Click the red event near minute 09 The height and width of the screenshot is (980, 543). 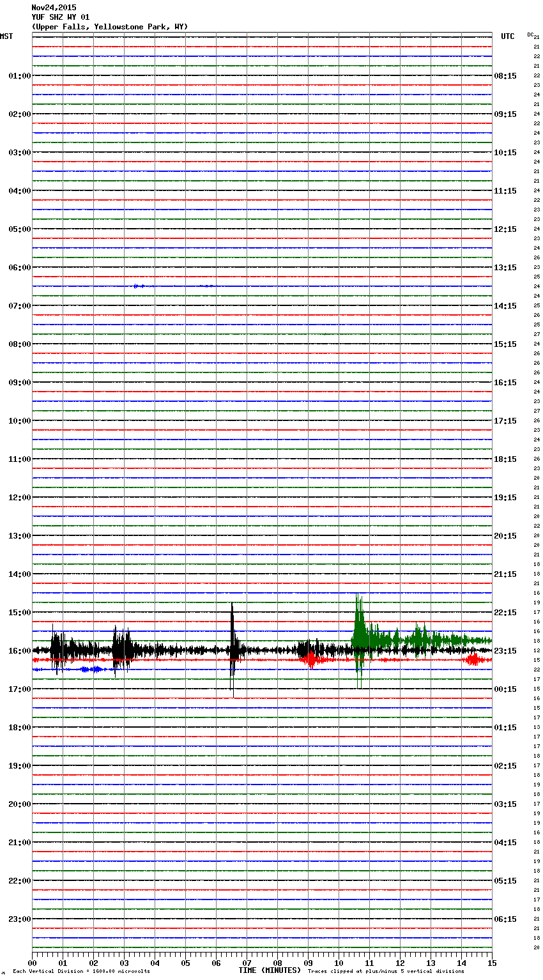pyautogui.click(x=311, y=660)
